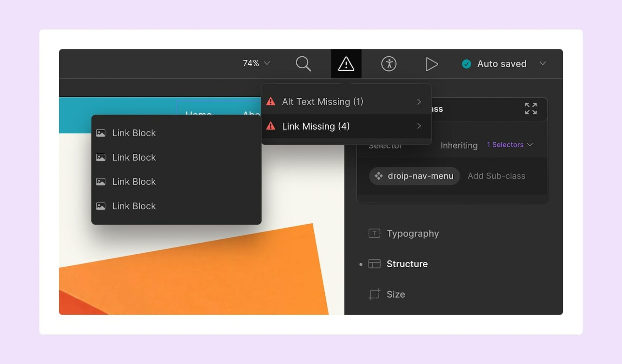Click Inheriting next to Selector

[459, 145]
